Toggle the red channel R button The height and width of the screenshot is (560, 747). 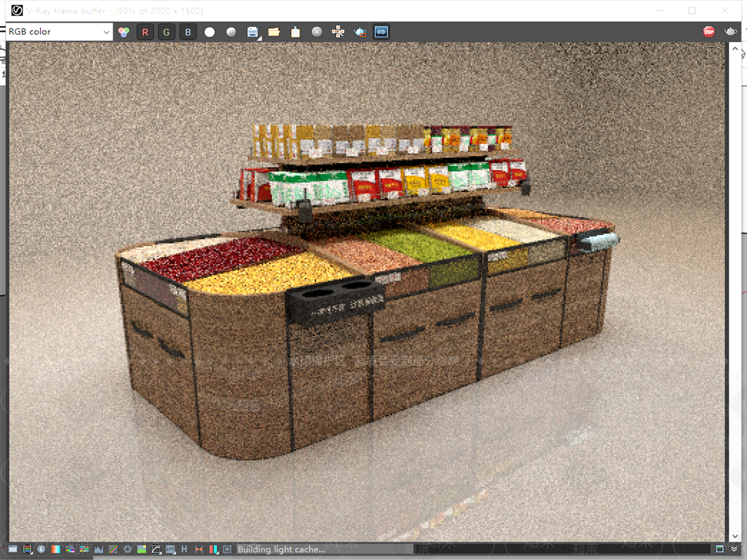coord(145,32)
